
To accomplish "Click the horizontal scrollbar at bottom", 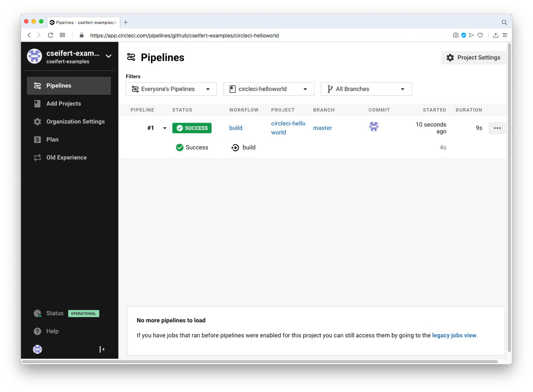I will click(260, 361).
